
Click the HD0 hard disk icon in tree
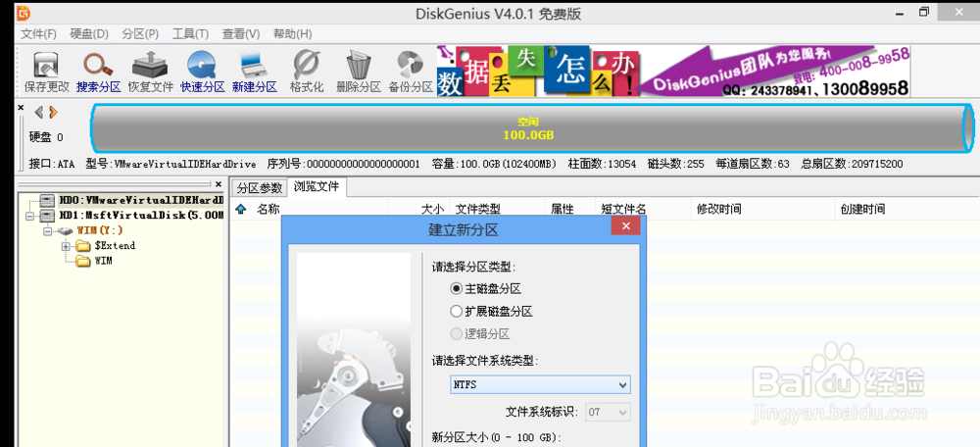[47, 201]
